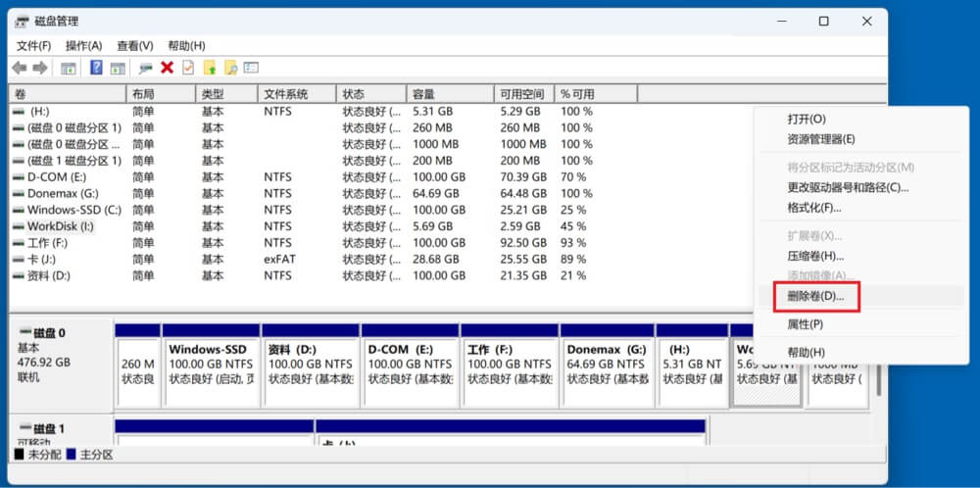Open the 查看(V) menu
This screenshot has height=488, width=980.
point(135,45)
